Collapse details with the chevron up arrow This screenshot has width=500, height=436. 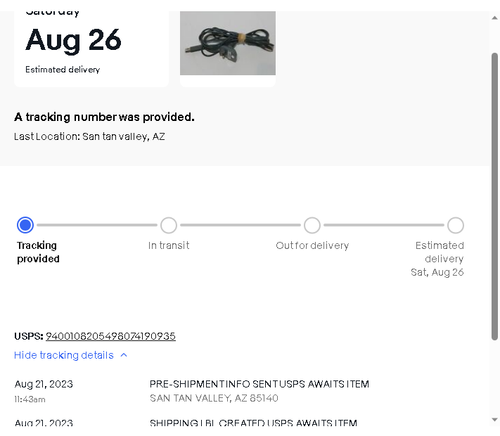pos(124,355)
